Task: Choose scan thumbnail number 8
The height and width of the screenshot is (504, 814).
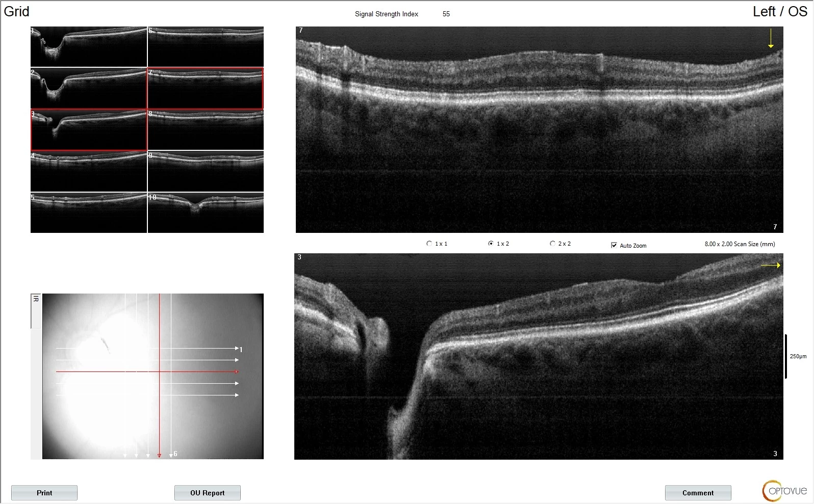Action: [206, 129]
